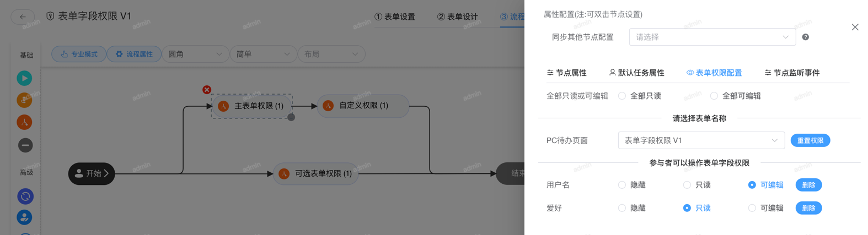Set 用户名 field to 隐藏
Screen dimensions: 868x235
[x=622, y=185]
